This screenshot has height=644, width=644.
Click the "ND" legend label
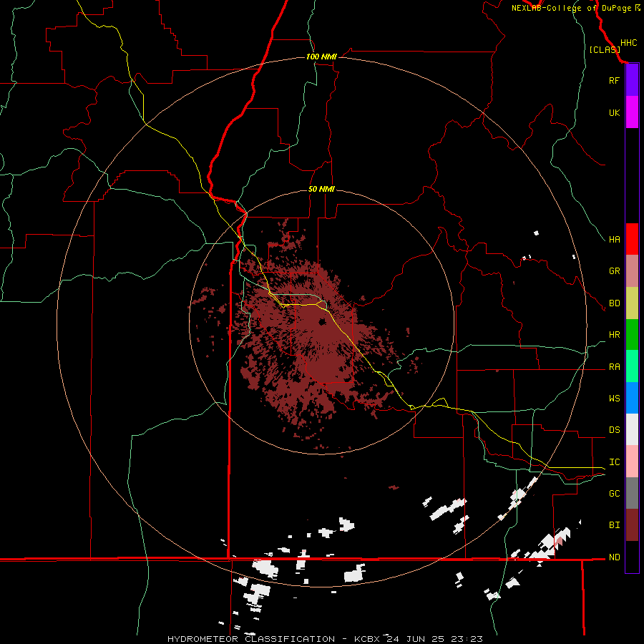(x=614, y=557)
